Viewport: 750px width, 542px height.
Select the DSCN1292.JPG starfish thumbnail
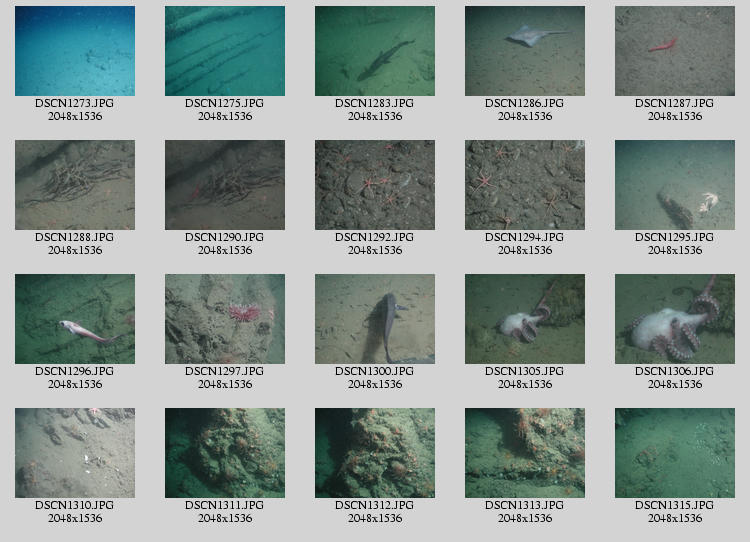[x=375, y=185]
